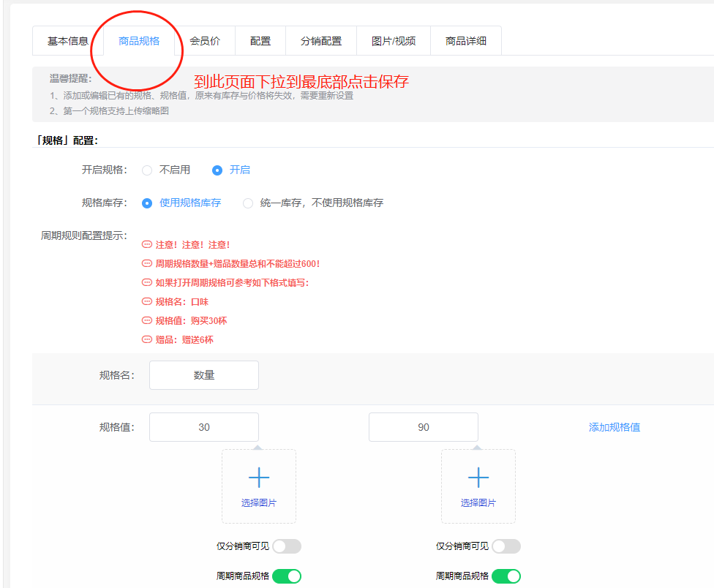Click the text 周期规格数量+赠品数量总和不能超过600!
The width and height of the screenshot is (714, 588).
click(x=238, y=264)
